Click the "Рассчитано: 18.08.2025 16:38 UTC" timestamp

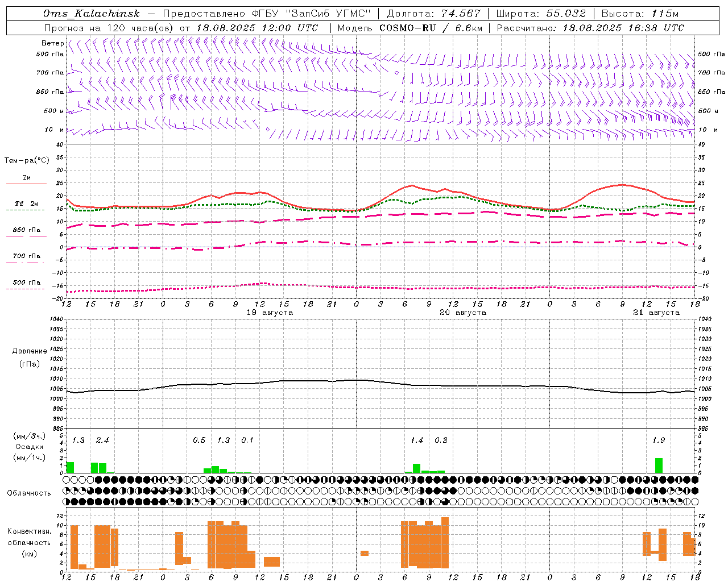click(590, 28)
